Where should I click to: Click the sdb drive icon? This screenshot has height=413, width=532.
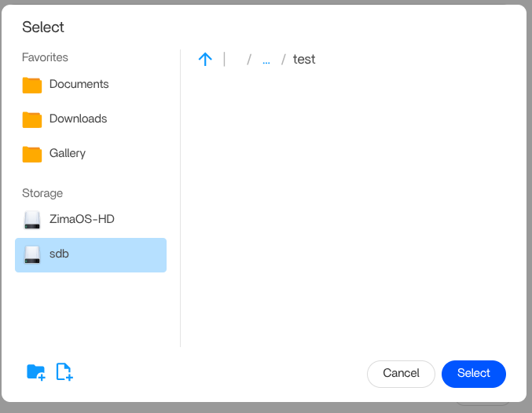(x=32, y=254)
